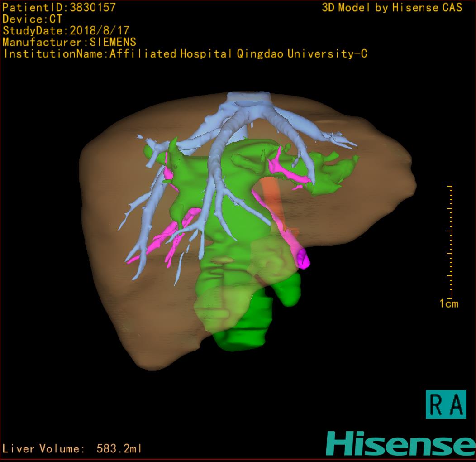This screenshot has height=462, width=476.
Task: Click the 3D Model by Hisense CAS caption
Action: [392, 8]
